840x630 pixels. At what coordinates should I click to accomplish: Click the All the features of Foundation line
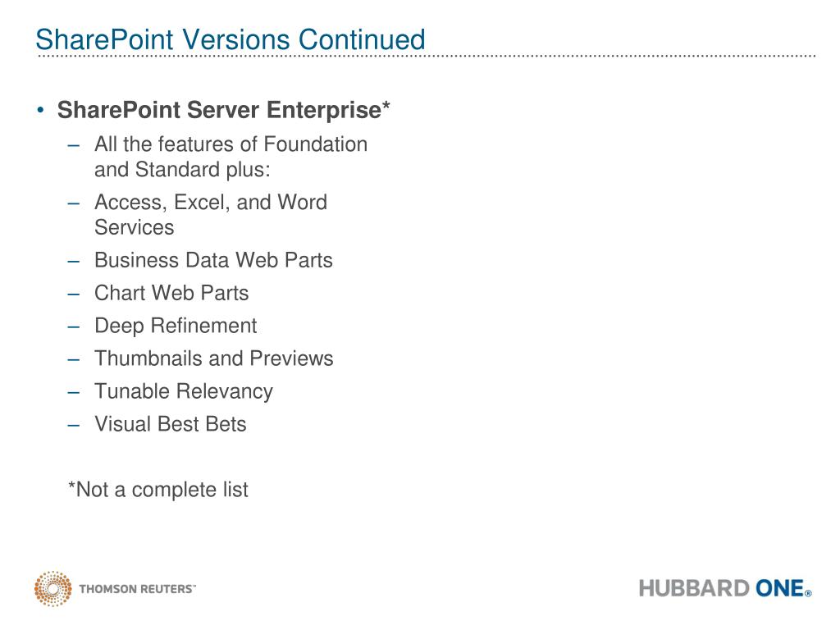pos(231,144)
